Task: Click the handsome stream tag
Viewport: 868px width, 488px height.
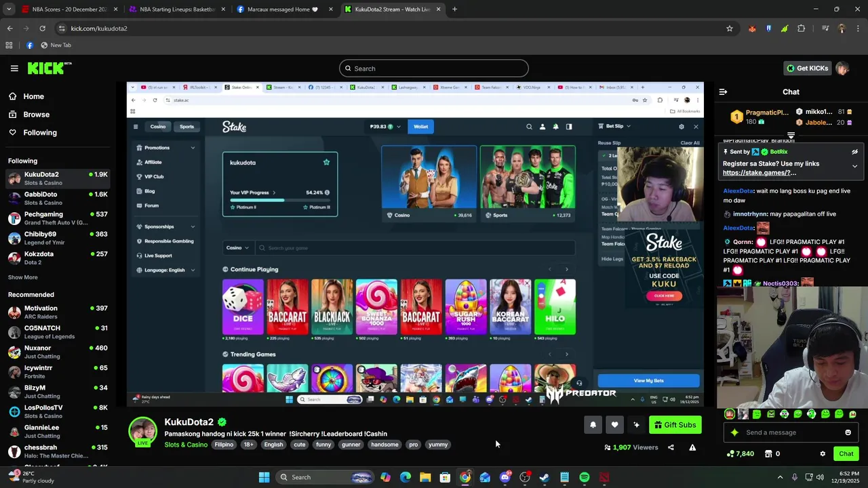Action: point(384,445)
